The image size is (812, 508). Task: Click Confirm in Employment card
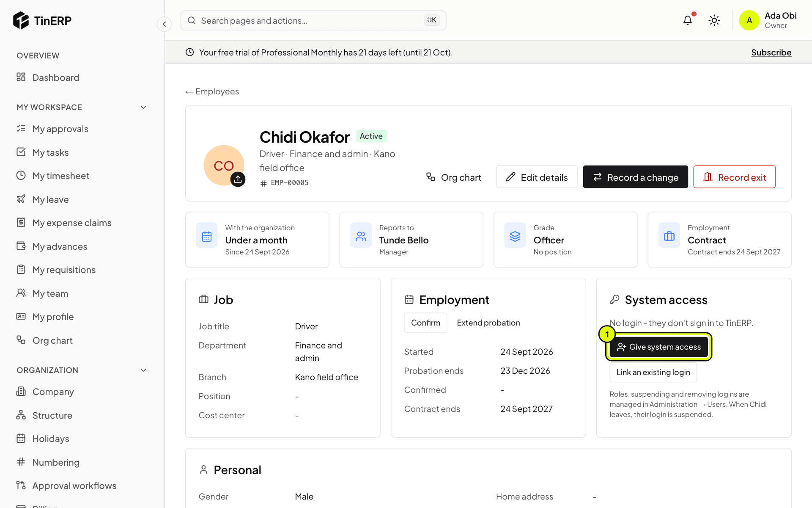pos(425,323)
